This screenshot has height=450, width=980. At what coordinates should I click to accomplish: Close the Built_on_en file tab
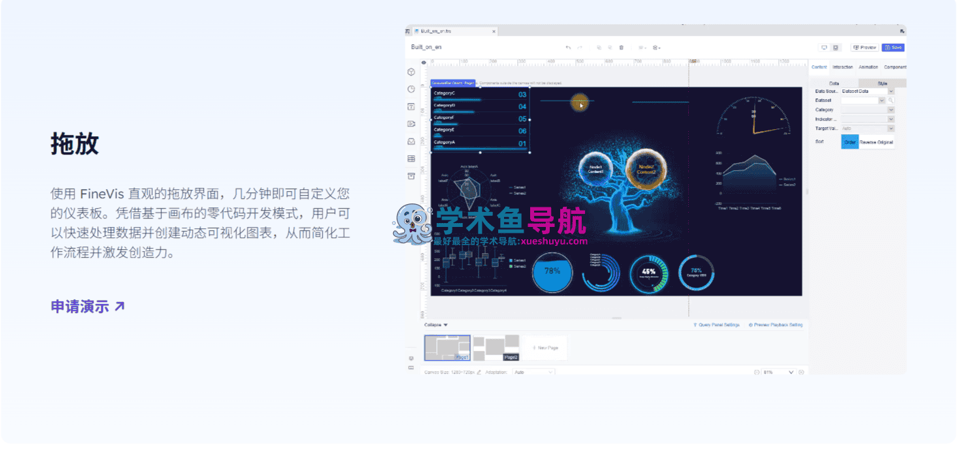(x=494, y=31)
